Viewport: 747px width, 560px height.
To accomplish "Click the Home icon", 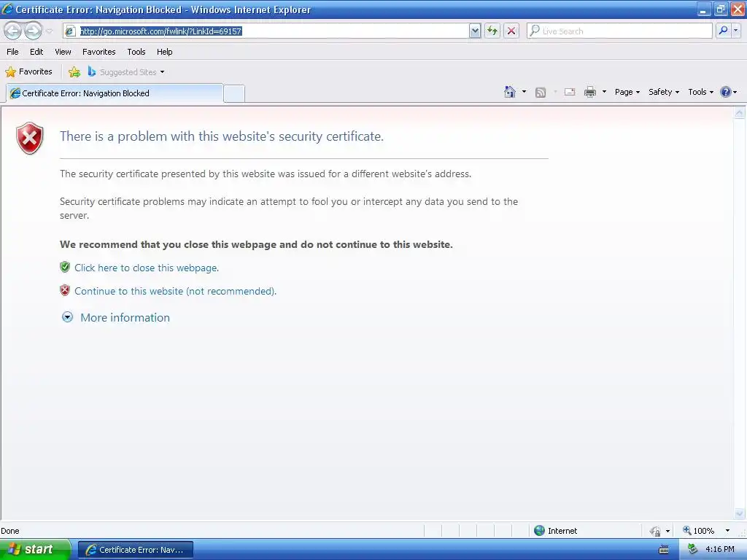I will click(510, 92).
